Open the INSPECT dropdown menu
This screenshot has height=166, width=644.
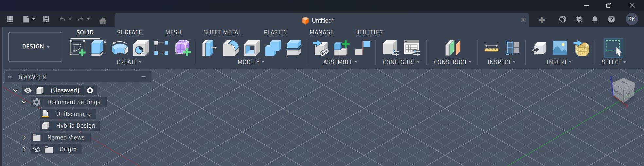501,62
